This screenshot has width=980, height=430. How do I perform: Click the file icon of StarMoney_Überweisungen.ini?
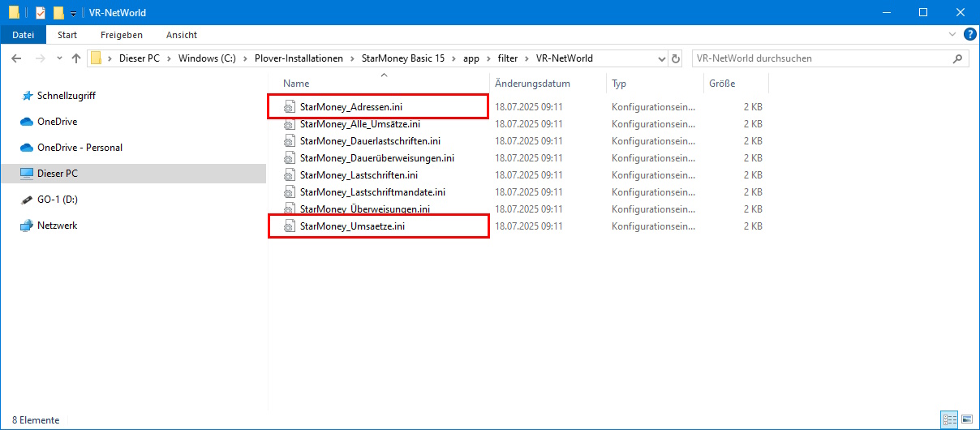point(290,209)
